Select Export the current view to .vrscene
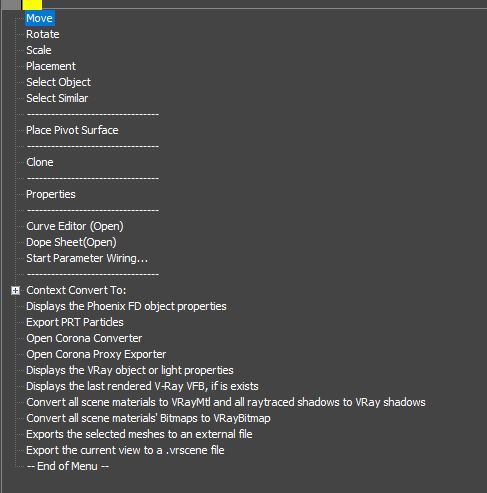The width and height of the screenshot is (487, 493). [125, 450]
